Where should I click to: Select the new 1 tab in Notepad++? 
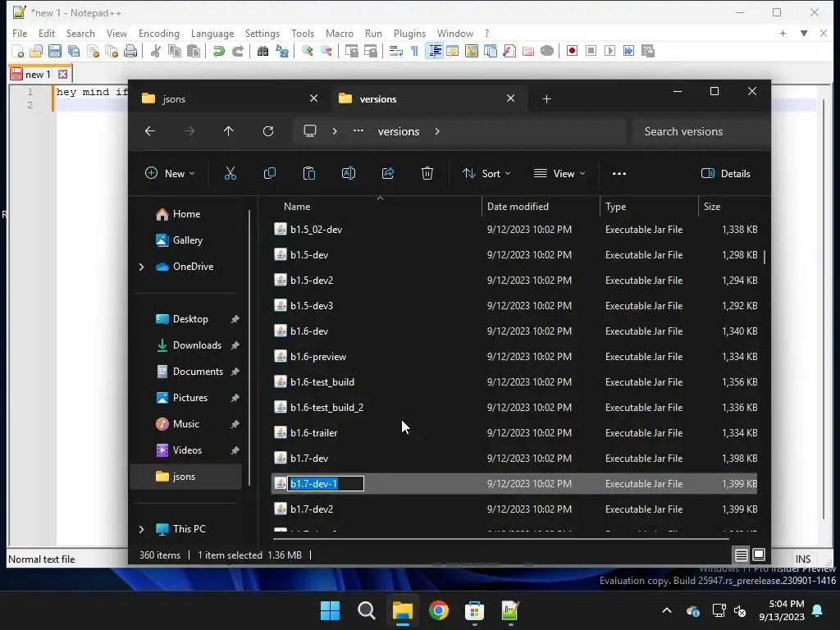(x=39, y=75)
